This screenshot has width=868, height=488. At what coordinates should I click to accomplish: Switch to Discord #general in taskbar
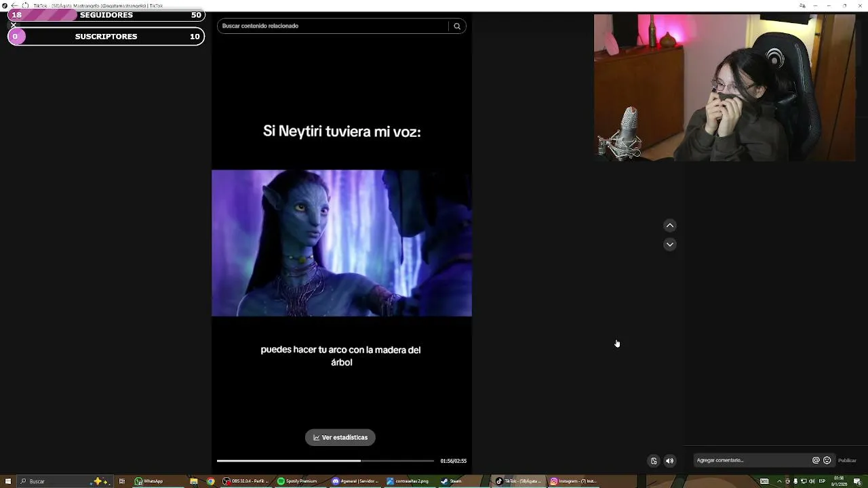click(355, 481)
